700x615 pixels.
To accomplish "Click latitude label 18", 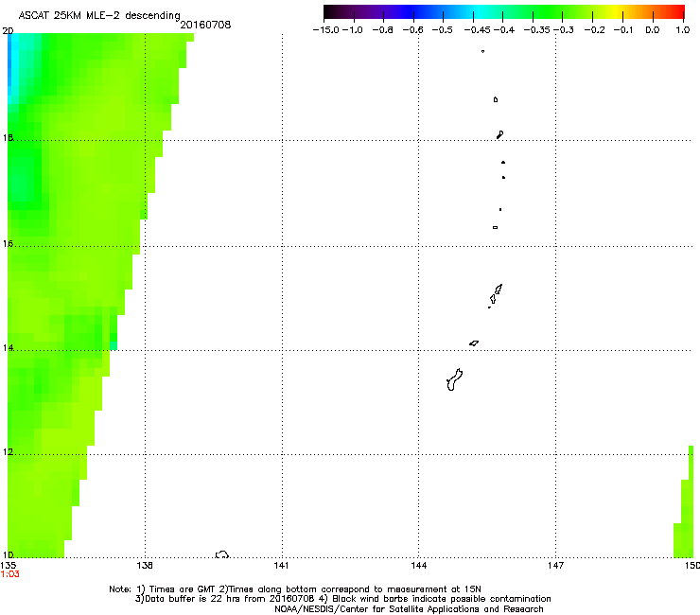I will coord(8,137).
